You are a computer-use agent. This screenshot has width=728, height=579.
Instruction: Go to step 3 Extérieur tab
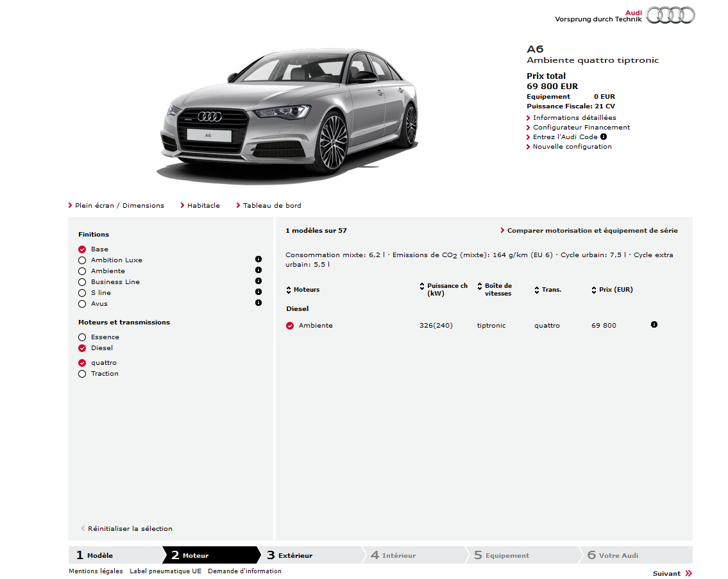tap(295, 555)
